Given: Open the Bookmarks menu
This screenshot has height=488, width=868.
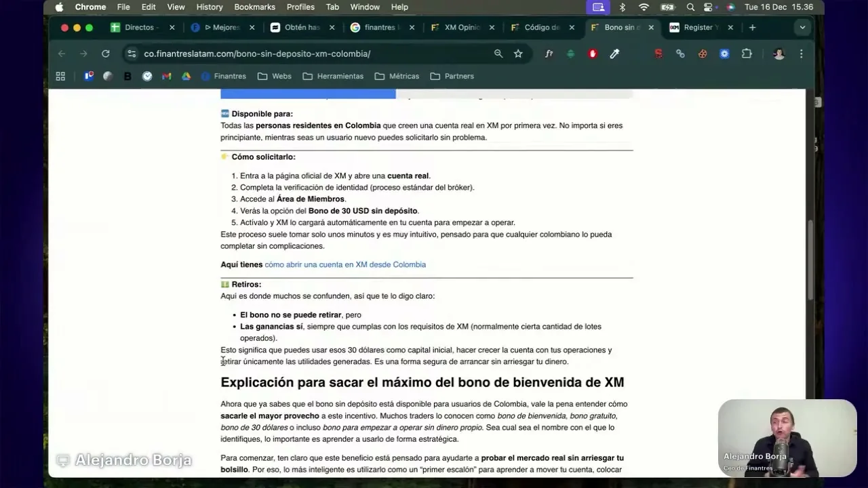Looking at the screenshot, I should pos(255,7).
